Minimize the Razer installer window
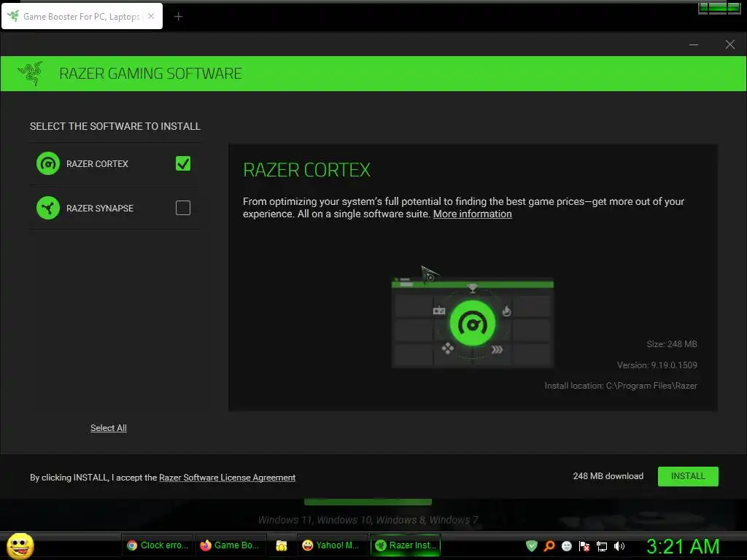 pos(694,44)
